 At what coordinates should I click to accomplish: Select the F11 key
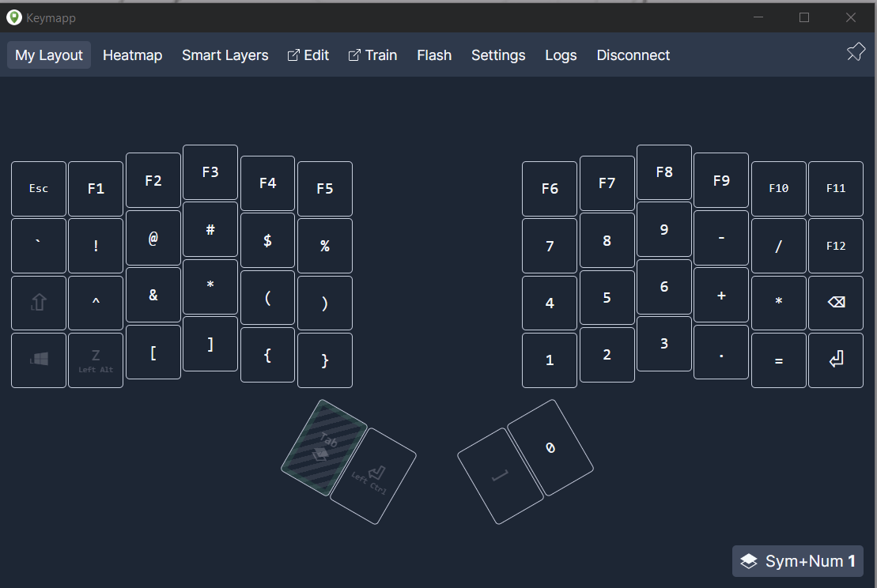pos(836,188)
